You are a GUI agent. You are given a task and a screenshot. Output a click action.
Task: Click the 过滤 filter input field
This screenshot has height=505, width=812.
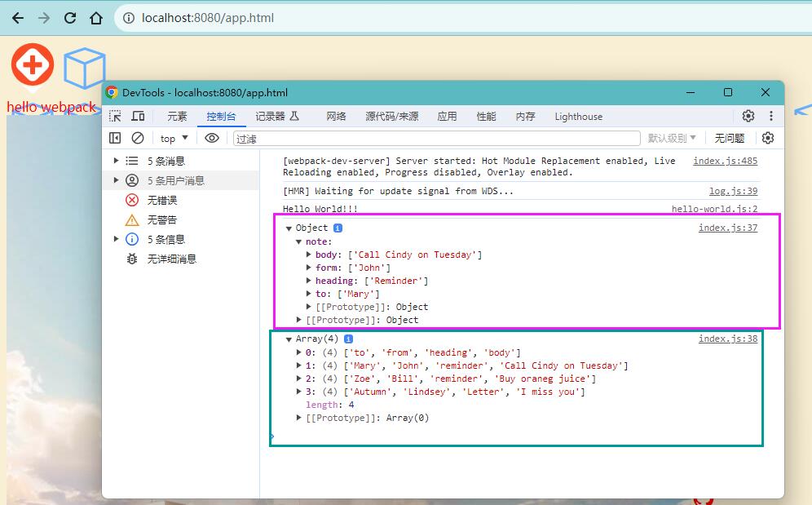[436, 139]
